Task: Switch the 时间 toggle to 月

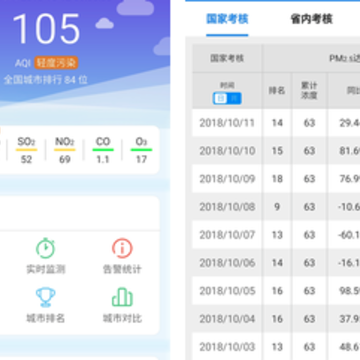Action: 234,98
